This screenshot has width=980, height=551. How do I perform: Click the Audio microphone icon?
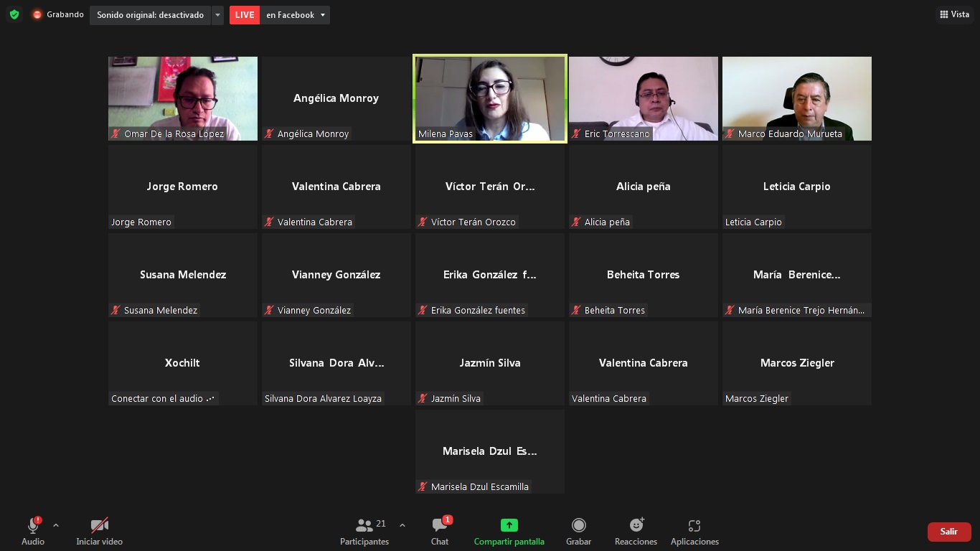coord(33,526)
